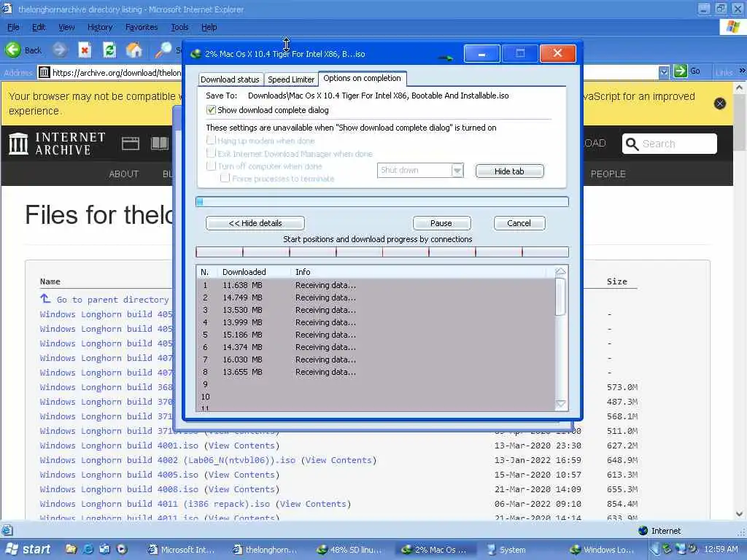Screen dimensions: 747x560
Task: Click the Windows flag logo in the browser corner
Action: [x=732, y=27]
